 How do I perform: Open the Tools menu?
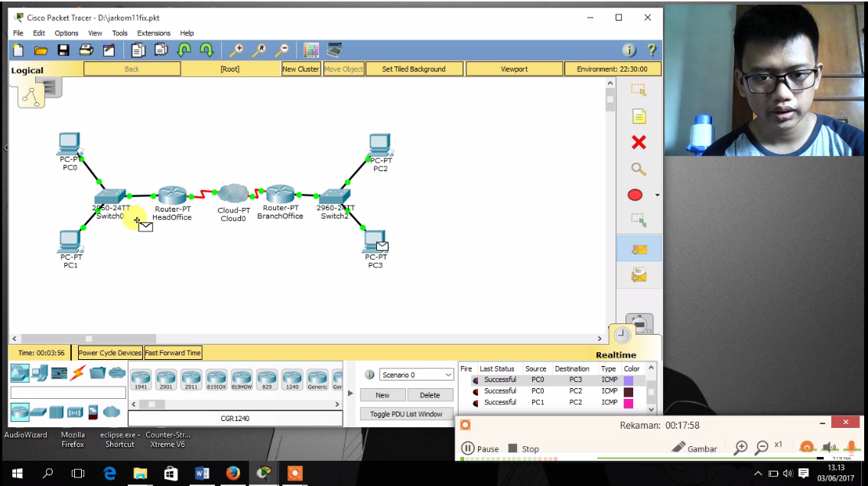coord(119,33)
